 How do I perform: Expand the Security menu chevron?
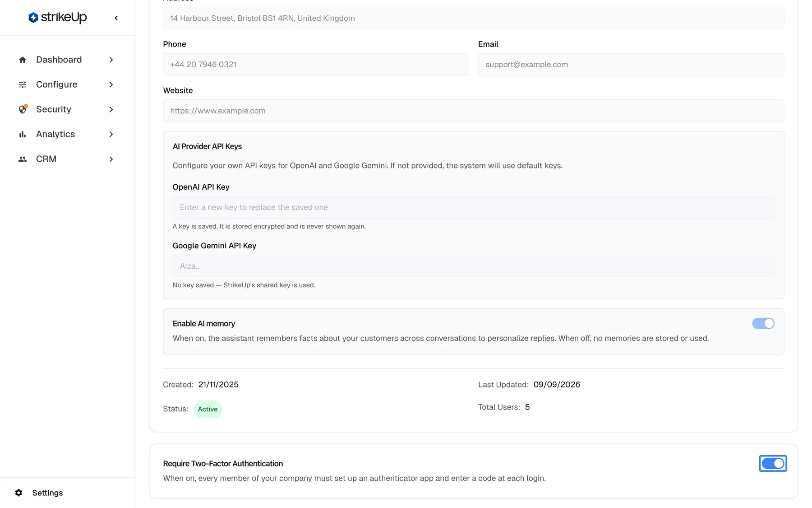coord(111,109)
